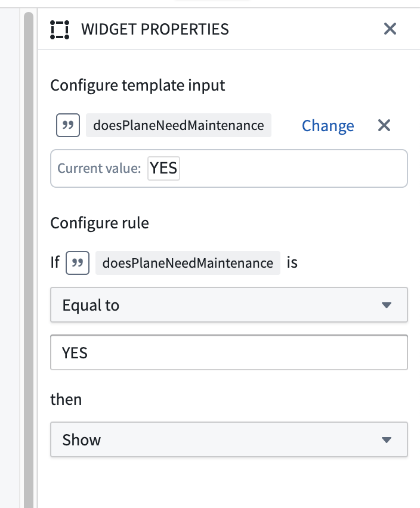Click the YES value input field
The width and height of the screenshot is (420, 508).
(228, 352)
